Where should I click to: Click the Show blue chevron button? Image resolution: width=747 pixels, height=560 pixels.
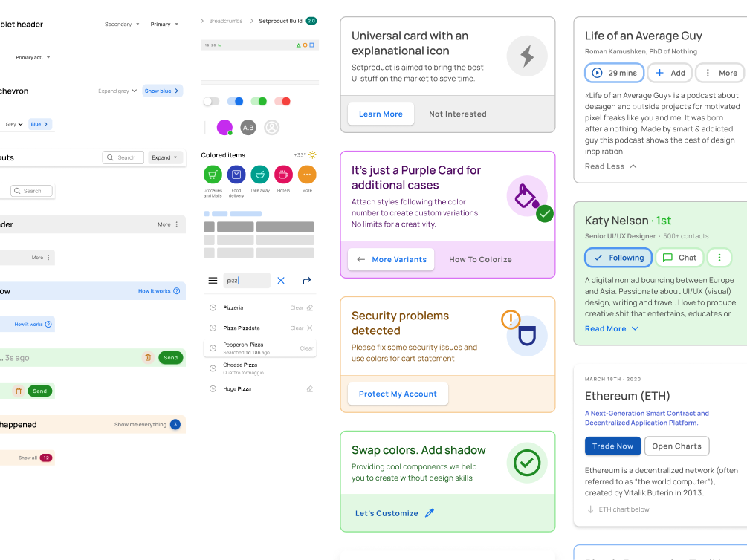click(163, 91)
